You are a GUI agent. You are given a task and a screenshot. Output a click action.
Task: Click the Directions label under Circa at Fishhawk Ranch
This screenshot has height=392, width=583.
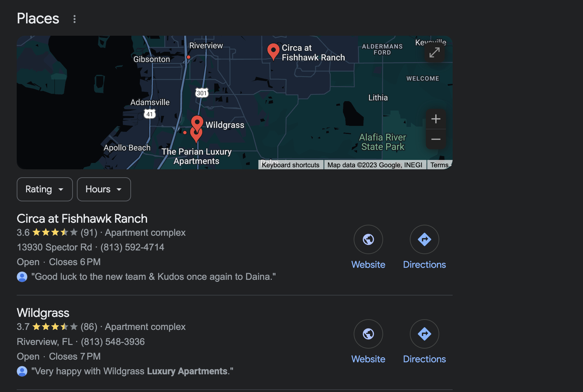425,265
